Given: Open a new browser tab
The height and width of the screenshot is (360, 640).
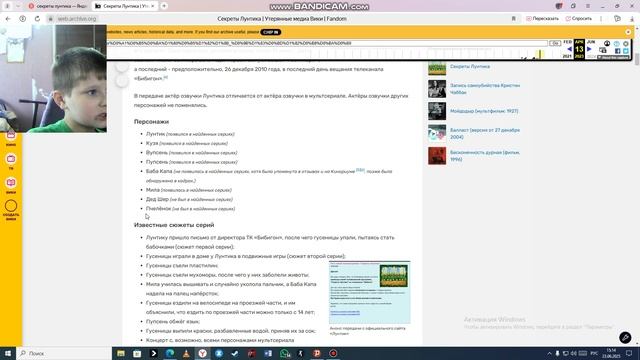Looking at the screenshot, I should [164, 6].
